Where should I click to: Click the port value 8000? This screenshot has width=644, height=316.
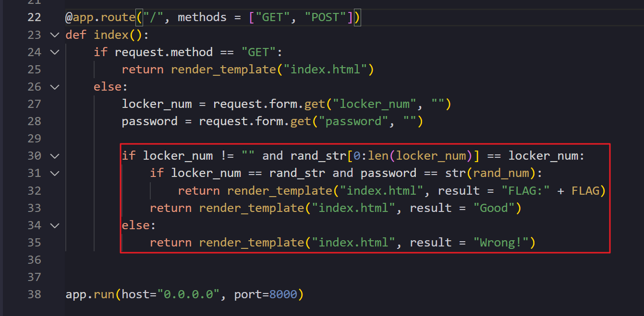pos(283,294)
